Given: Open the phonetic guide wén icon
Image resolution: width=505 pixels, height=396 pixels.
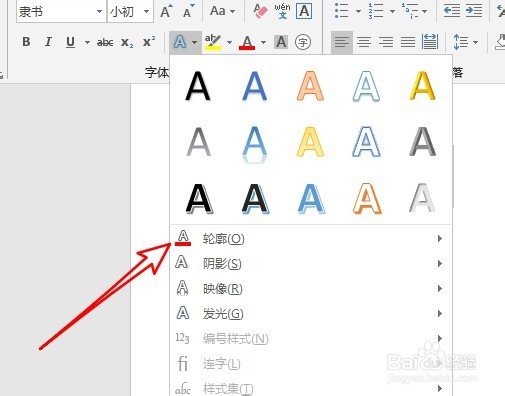Looking at the screenshot, I should (282, 11).
